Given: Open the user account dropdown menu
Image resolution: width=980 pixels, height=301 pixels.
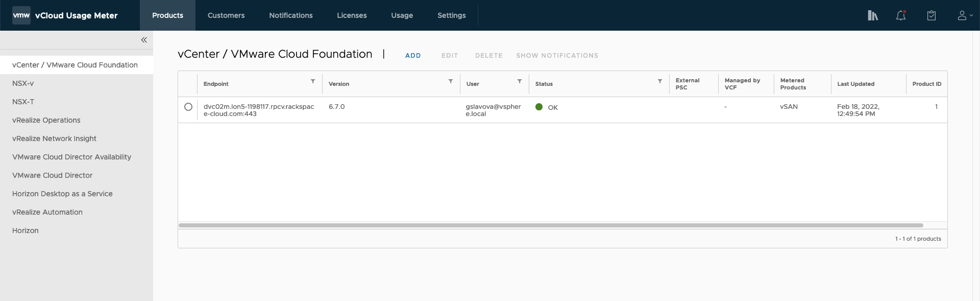Looking at the screenshot, I should click(x=965, y=15).
